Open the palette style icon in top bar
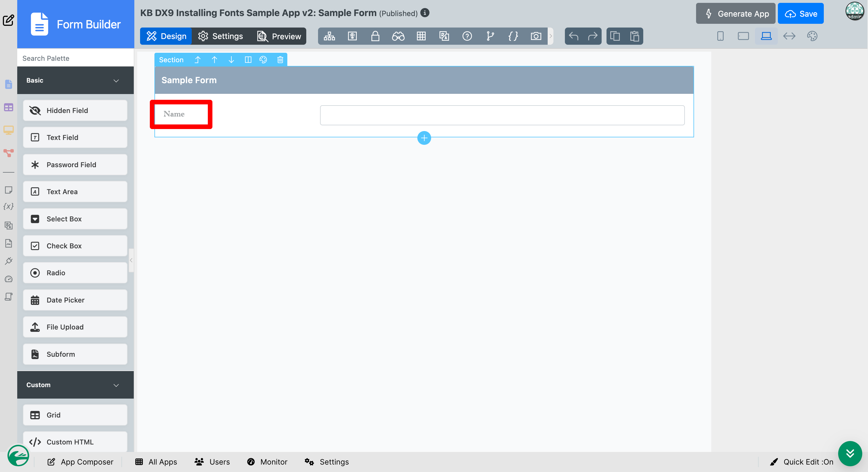Viewport: 868px width, 472px height. 812,36
